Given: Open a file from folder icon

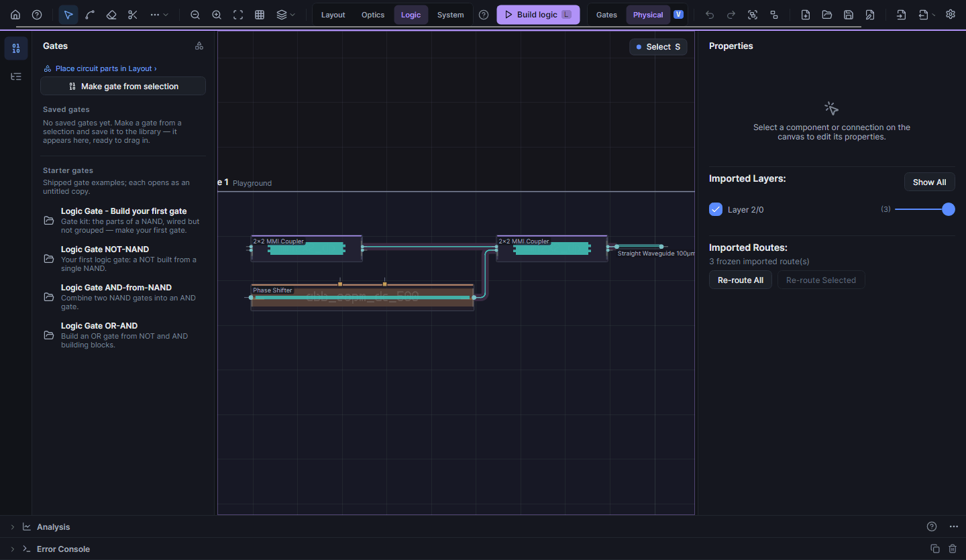Looking at the screenshot, I should (827, 15).
